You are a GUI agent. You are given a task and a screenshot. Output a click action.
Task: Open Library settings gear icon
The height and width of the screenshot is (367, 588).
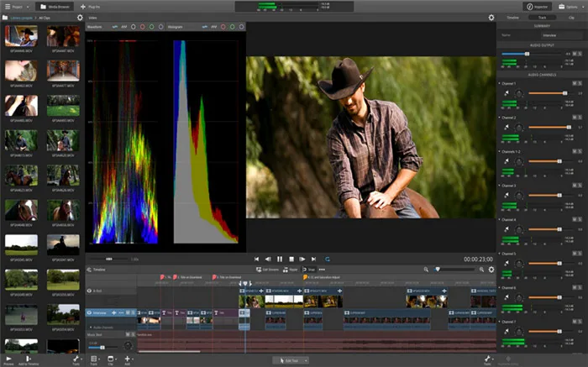click(80, 17)
